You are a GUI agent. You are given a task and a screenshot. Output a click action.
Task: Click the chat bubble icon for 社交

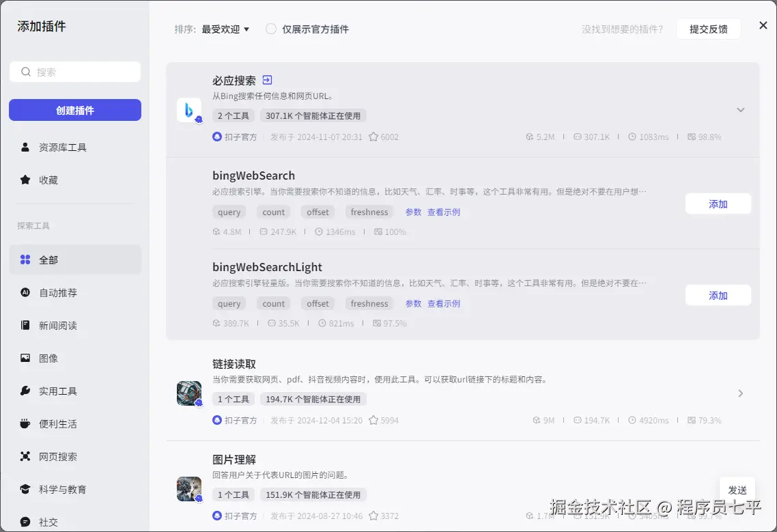(x=25, y=522)
